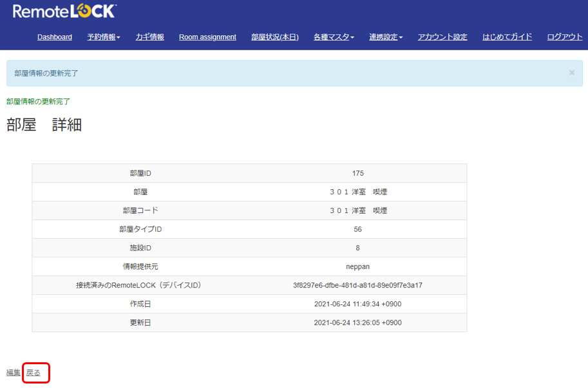588x388 pixels.
Task: Click the 部屋ID value 175
Action: click(x=357, y=173)
